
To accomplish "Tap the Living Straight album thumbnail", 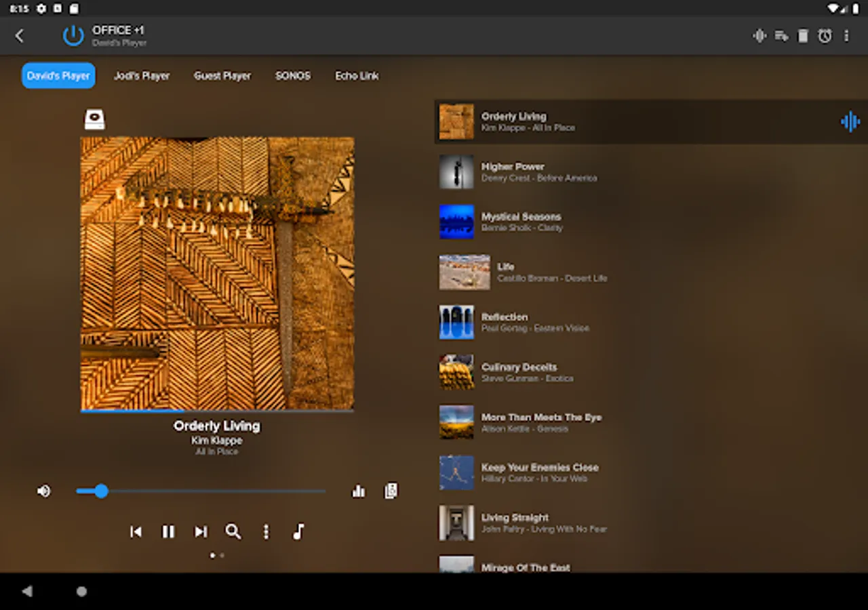I will click(456, 523).
